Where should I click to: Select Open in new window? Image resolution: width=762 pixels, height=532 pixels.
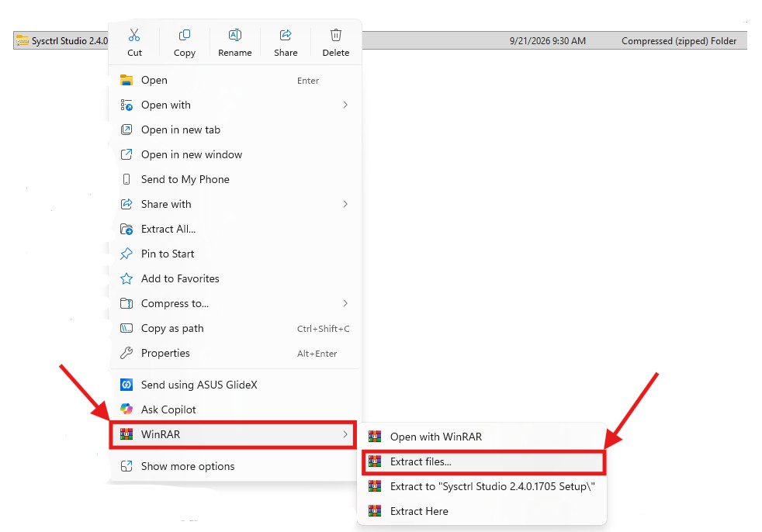(x=234, y=154)
